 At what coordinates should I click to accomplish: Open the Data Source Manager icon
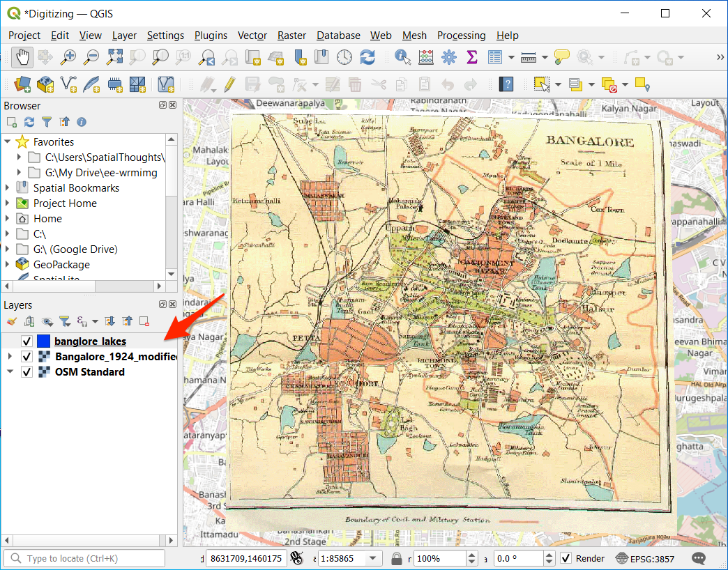(22, 84)
